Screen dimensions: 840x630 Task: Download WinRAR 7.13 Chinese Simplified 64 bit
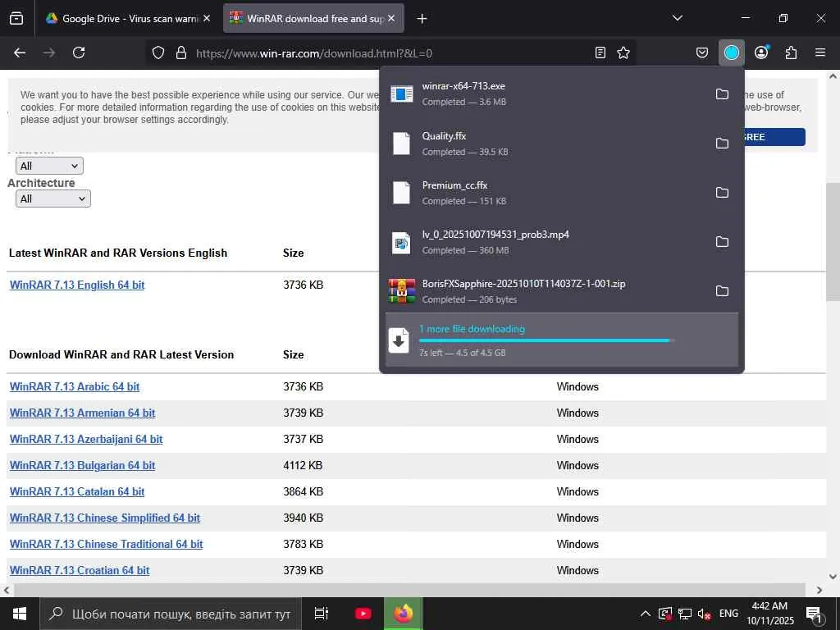click(105, 518)
